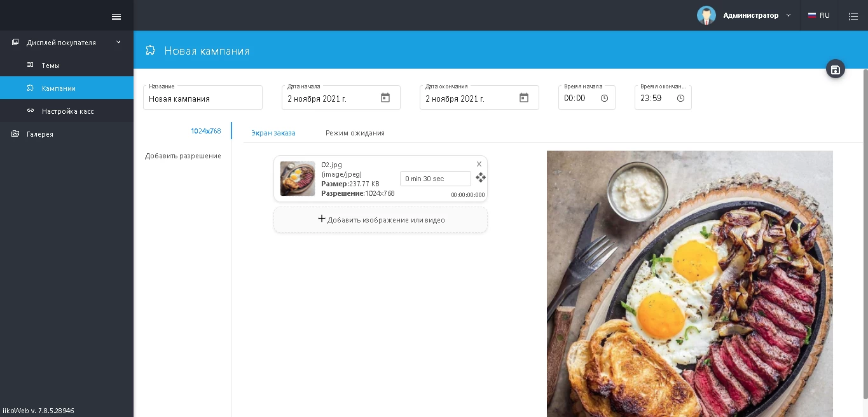Select the Экран заказа tab
The width and height of the screenshot is (868, 417).
pos(273,133)
